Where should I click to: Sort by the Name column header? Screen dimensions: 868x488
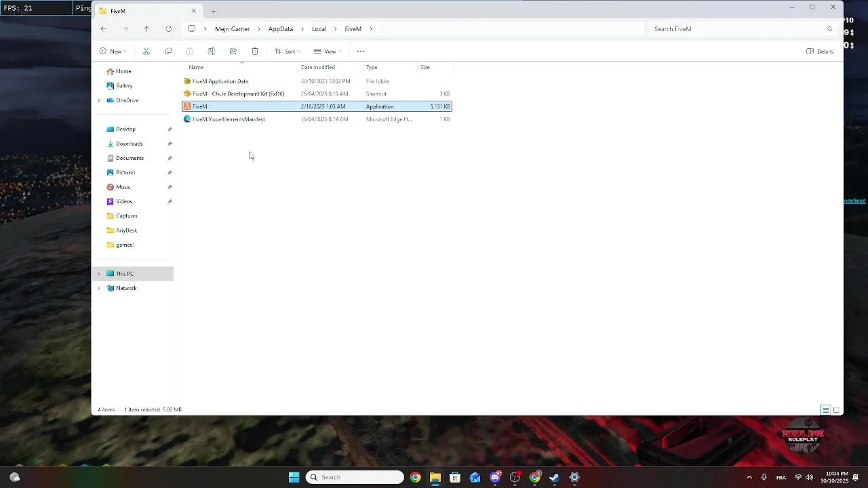click(241, 67)
